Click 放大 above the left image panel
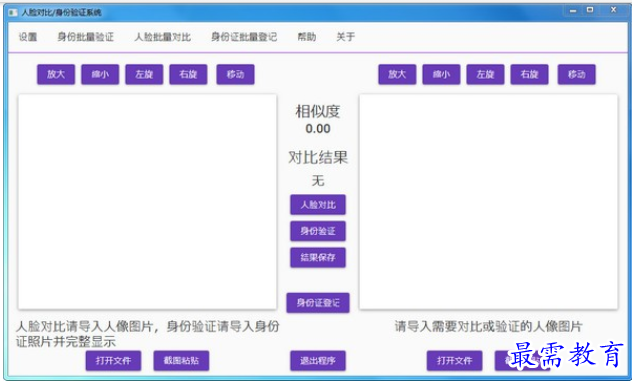Image resolution: width=632 pixels, height=386 pixels. 56,74
